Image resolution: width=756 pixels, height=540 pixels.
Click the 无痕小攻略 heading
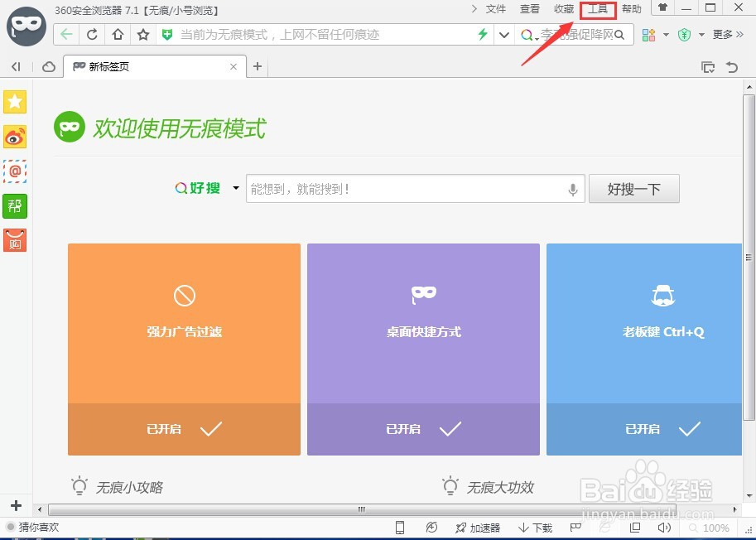[129, 488]
